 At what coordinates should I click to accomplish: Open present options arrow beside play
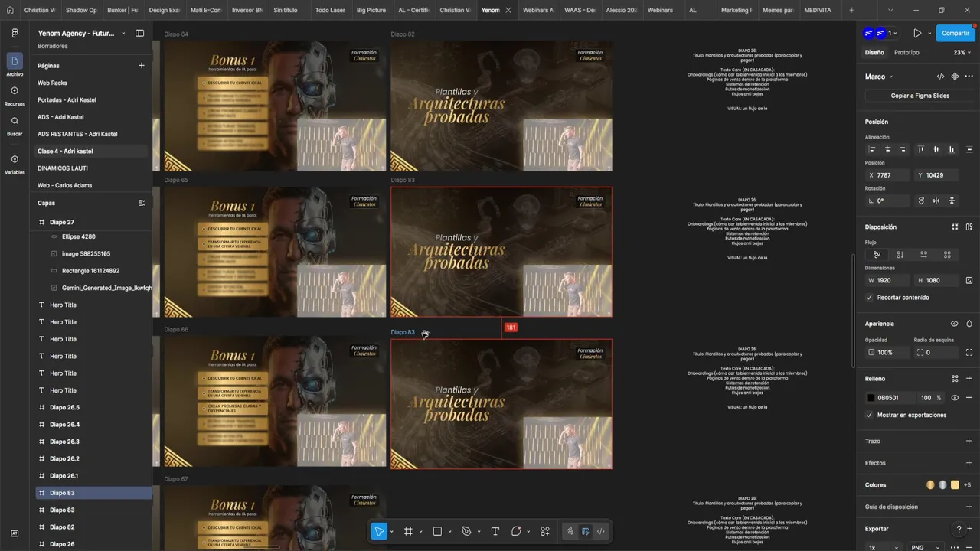[x=929, y=34]
